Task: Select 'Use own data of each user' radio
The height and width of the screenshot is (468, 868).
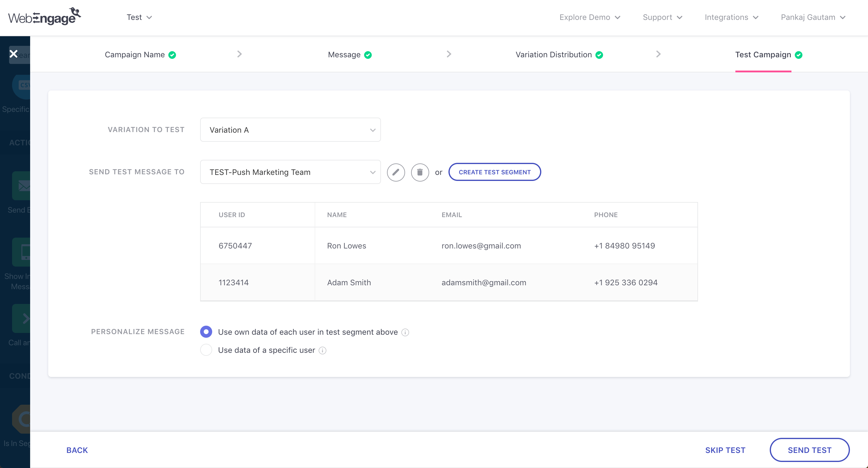Action: 206,332
